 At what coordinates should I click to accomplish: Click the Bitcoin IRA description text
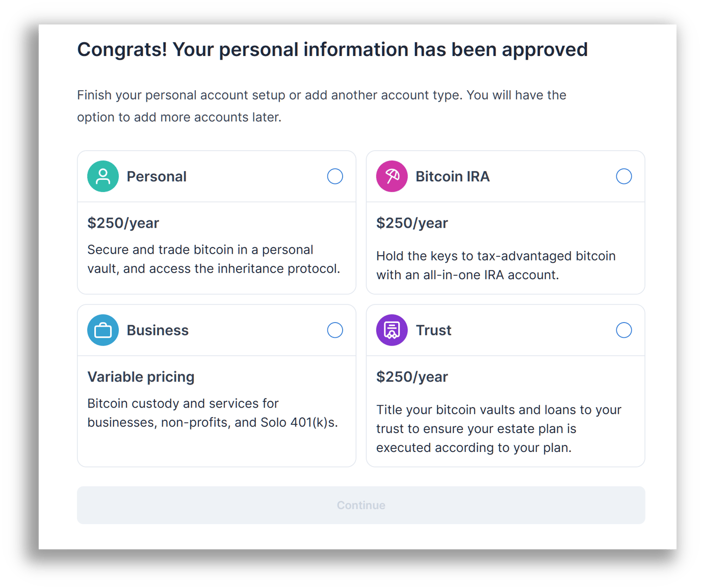click(x=496, y=265)
